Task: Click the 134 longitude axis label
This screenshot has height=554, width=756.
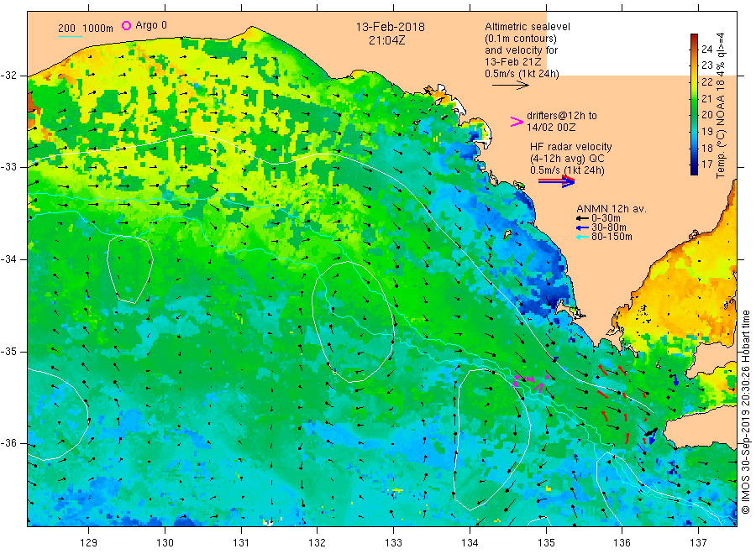Action: (x=470, y=543)
